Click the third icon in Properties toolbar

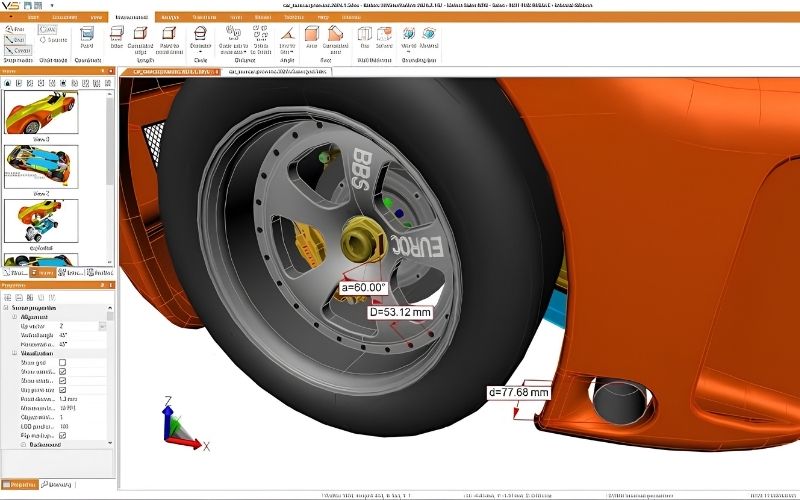point(30,297)
